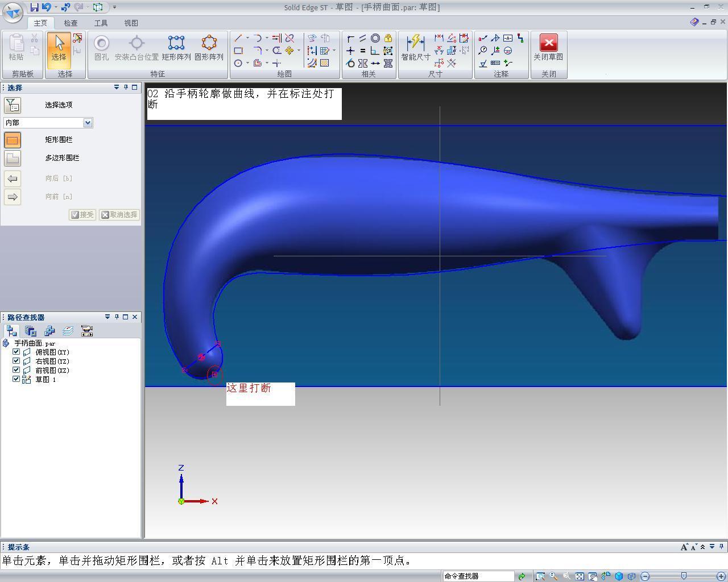
Task: Expand the Line tool dropdown arrow
Action: point(247,38)
